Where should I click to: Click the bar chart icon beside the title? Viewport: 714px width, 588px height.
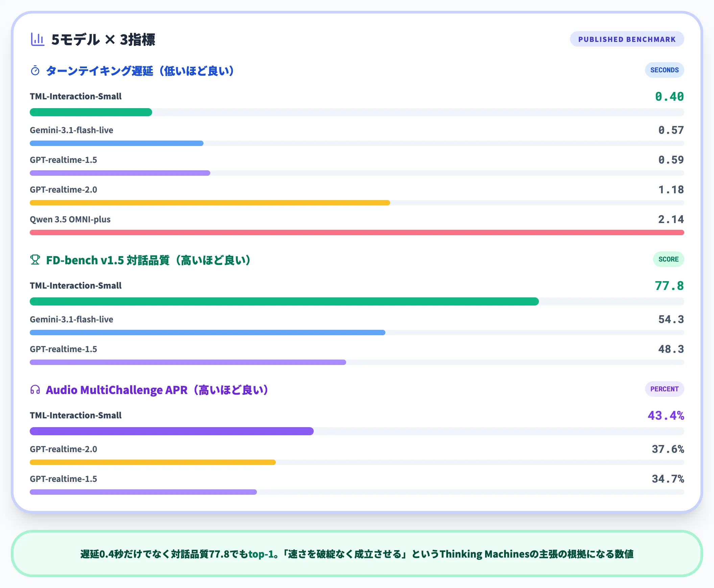pyautogui.click(x=37, y=39)
